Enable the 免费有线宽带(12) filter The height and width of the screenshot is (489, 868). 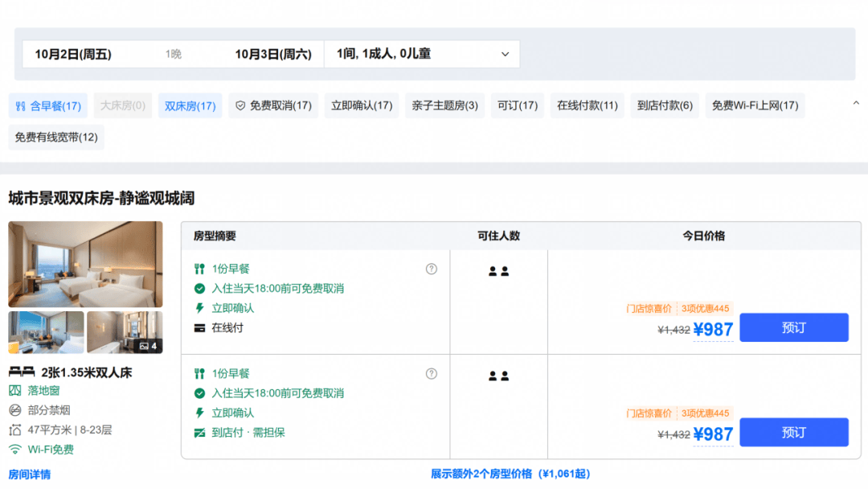pos(56,138)
